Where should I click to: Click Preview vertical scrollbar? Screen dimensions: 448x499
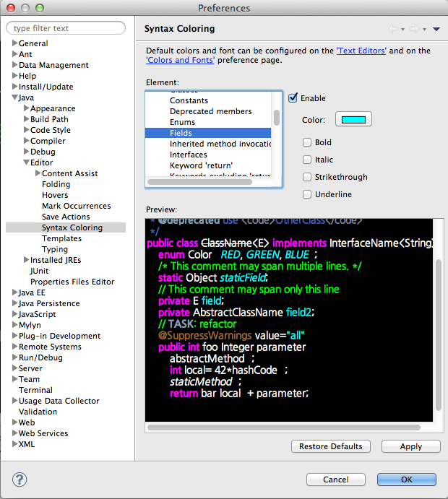(439, 335)
